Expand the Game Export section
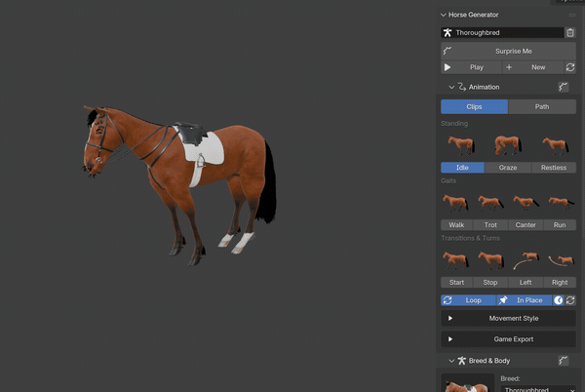The image size is (585, 392). tap(508, 339)
